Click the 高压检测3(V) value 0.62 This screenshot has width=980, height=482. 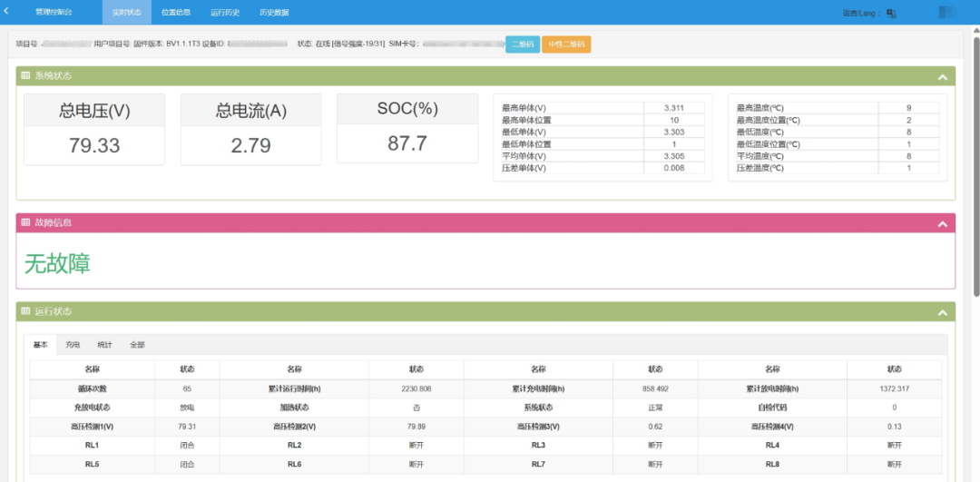(x=655, y=427)
